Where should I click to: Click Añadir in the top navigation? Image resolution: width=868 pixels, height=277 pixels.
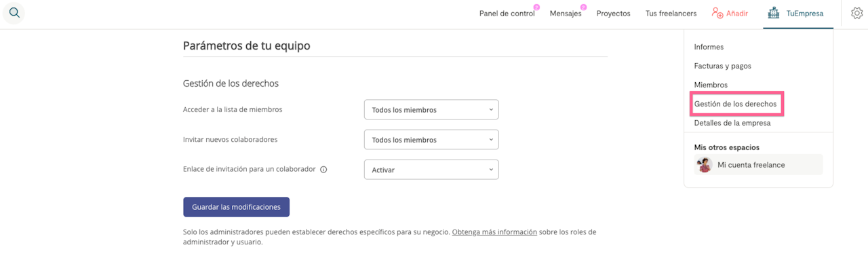click(737, 14)
